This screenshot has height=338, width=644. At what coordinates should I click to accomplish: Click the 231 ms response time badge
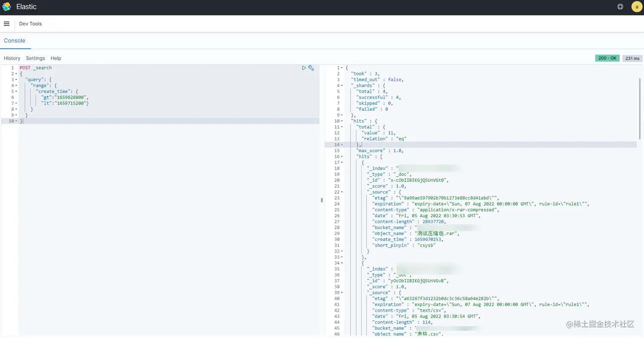[x=632, y=58]
